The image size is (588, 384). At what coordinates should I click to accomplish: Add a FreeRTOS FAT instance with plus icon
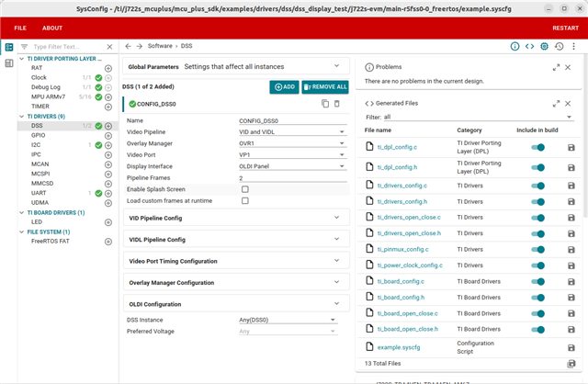(108, 242)
